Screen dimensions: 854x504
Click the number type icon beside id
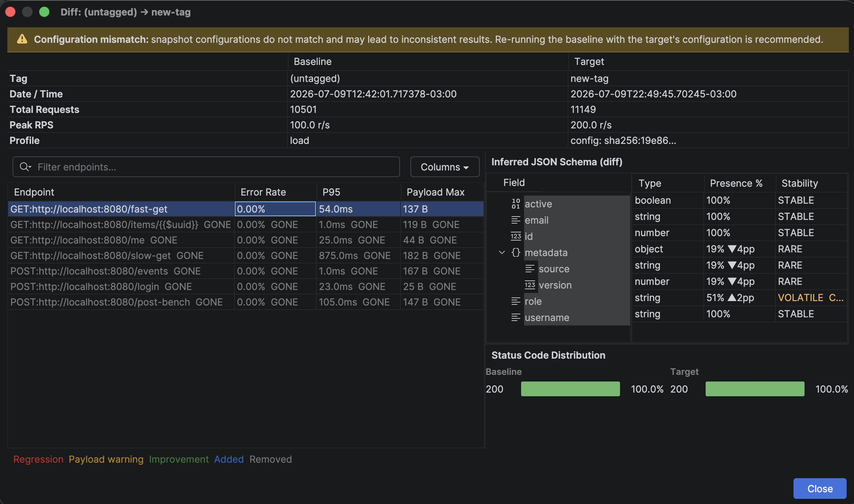[516, 236]
